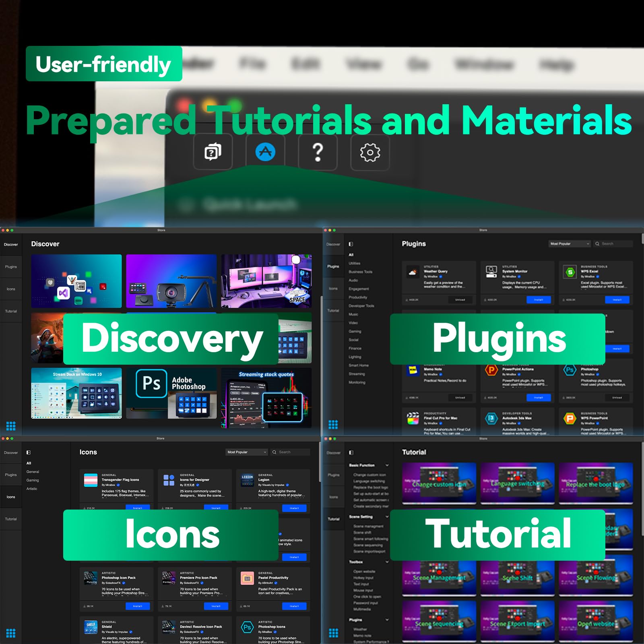
Task: Switch to the Plugins tab in the Discover window
Action: [11, 267]
